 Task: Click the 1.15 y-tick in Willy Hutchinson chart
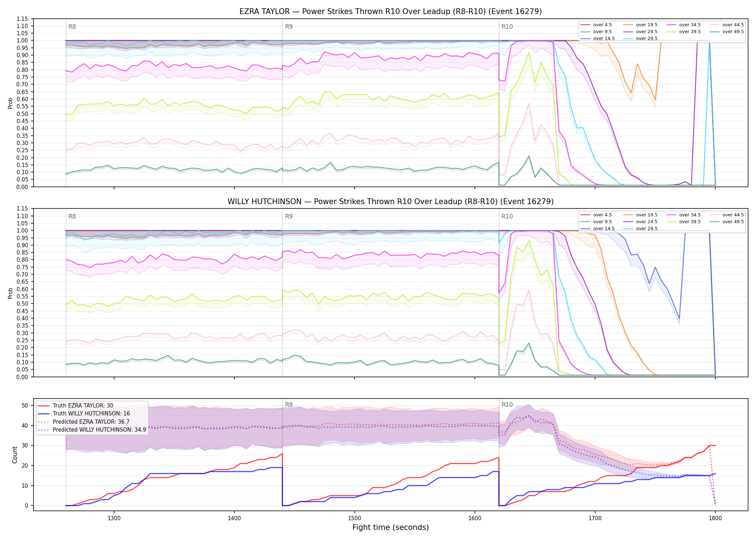[22, 209]
